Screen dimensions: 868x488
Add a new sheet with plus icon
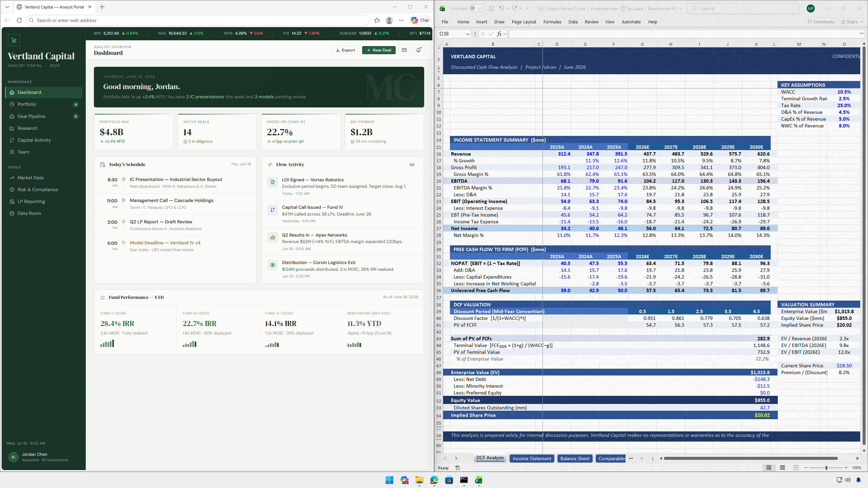coord(642,459)
